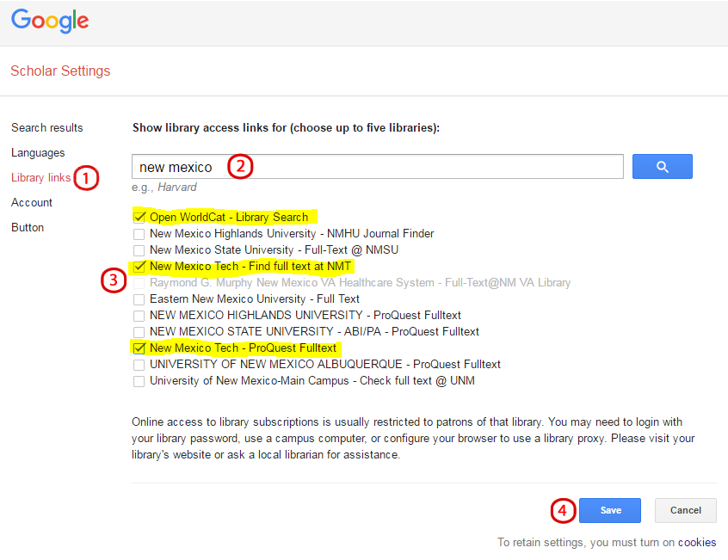
Task: Click the e.g., Harvard hint text
Action: [163, 188]
